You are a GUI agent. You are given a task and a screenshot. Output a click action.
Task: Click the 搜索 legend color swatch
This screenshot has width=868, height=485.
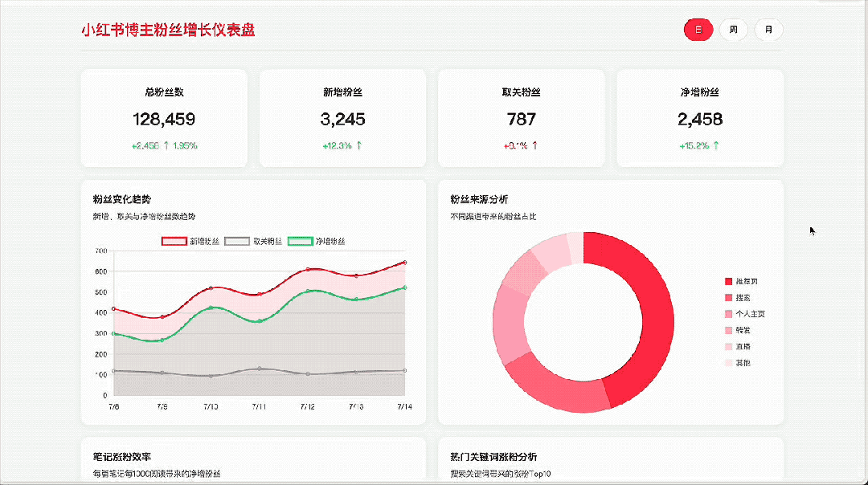coord(728,298)
